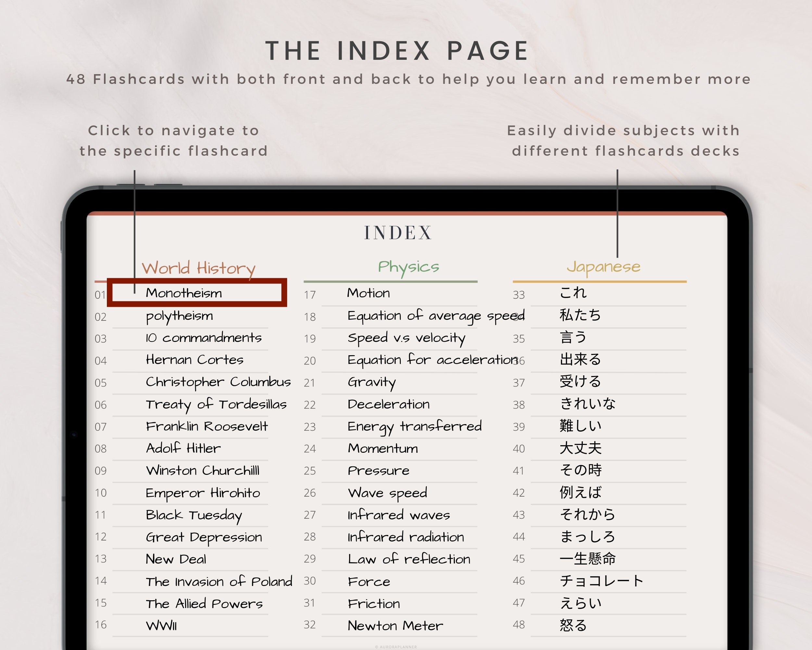Open the Newton Meter entry
This screenshot has height=650, width=812.
(395, 626)
